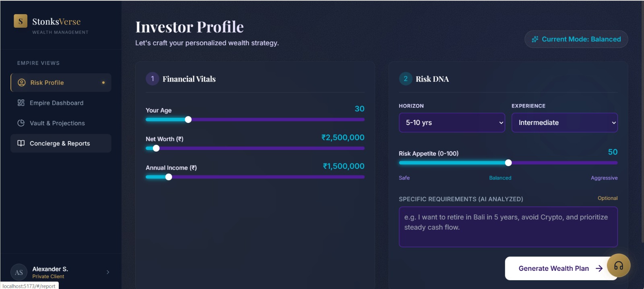Click the Current Mode: Balanced badge
The width and height of the screenshot is (644, 289).
coord(576,39)
